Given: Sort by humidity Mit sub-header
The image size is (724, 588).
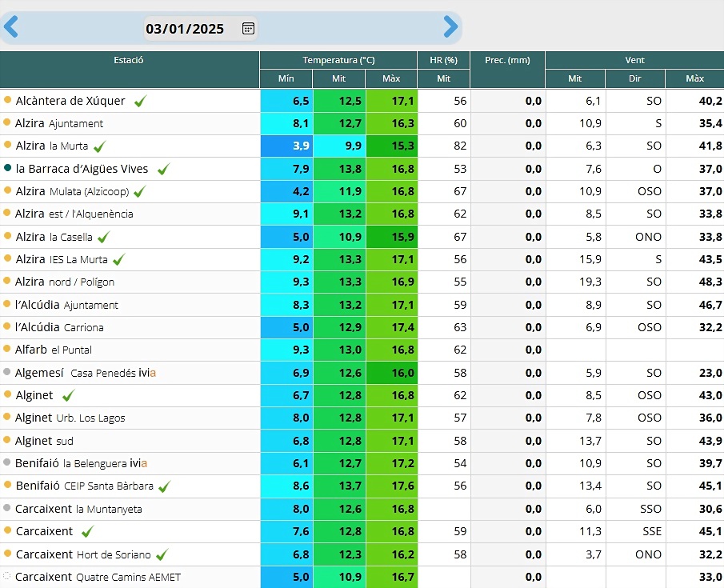Looking at the screenshot, I should (444, 78).
